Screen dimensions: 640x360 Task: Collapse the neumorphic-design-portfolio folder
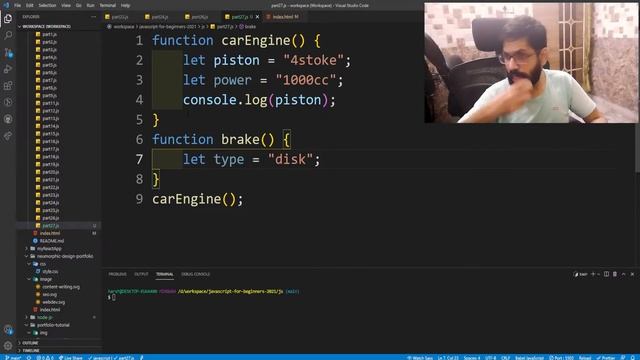(x=58, y=256)
